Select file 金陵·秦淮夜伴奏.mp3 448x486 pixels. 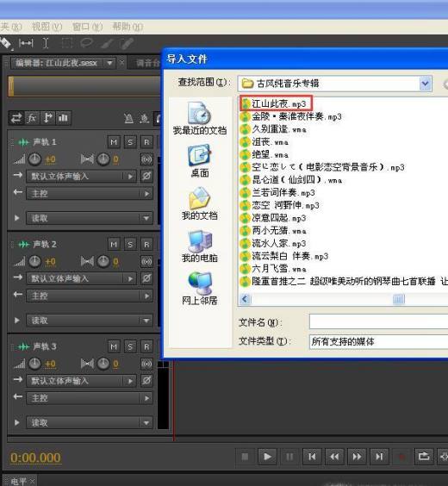coord(291,116)
